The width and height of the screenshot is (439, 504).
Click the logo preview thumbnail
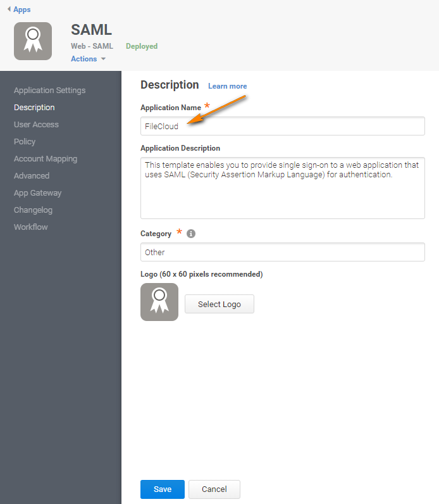tap(159, 302)
